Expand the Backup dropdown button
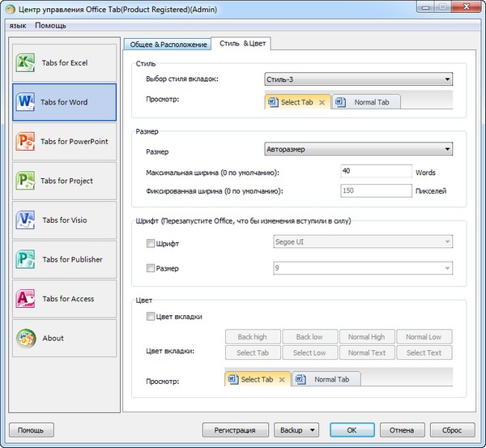 click(296, 430)
